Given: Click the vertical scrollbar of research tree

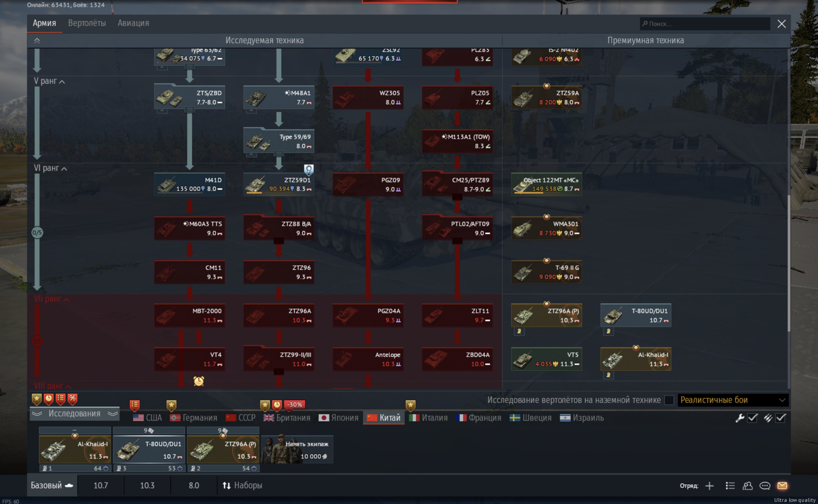Looking at the screenshot, I should click(x=789, y=263).
